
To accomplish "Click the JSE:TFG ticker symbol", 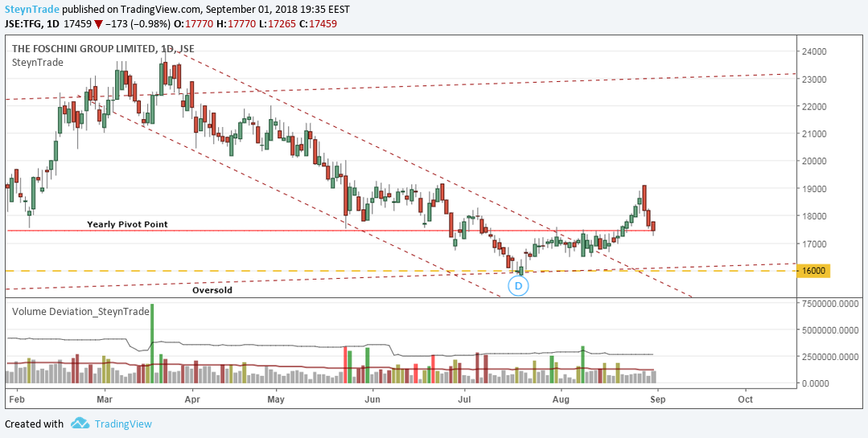I will click(25, 24).
